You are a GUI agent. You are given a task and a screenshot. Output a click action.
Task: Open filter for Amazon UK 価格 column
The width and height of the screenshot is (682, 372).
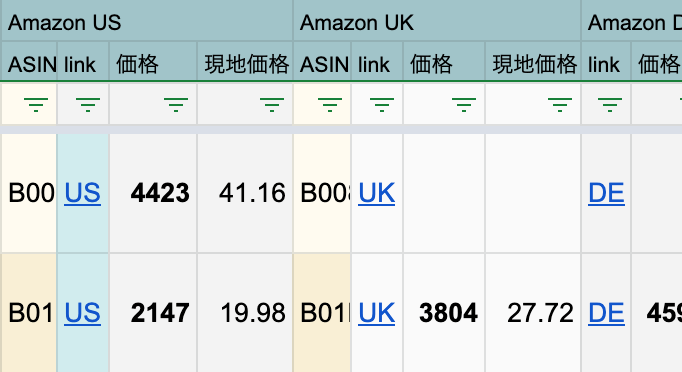(x=464, y=105)
